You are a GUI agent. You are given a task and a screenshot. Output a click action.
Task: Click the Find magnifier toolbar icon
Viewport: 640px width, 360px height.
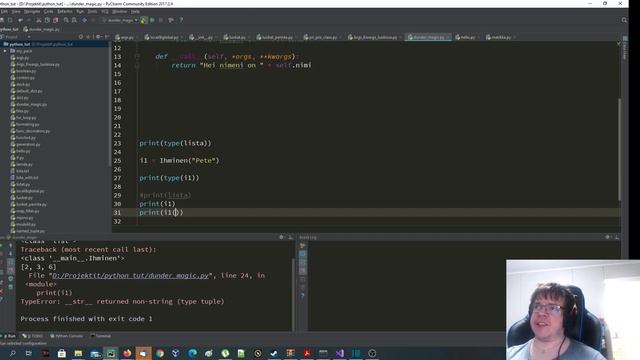[x=66, y=20]
